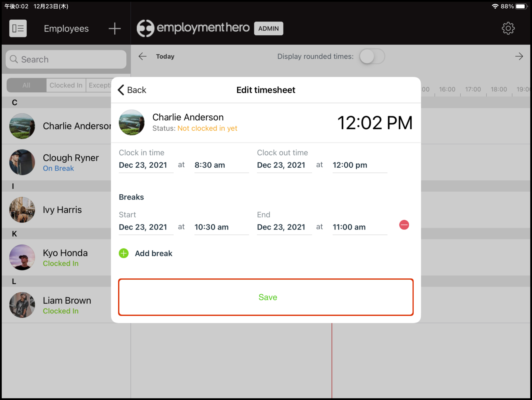Viewport: 532px width, 400px height.
Task: Go Back from Edit timesheet
Action: [132, 90]
